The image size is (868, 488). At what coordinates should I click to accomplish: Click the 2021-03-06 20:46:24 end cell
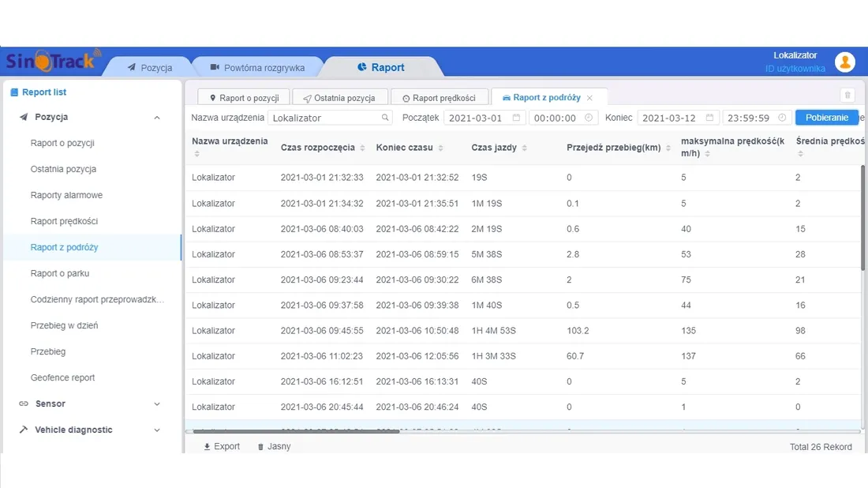[417, 407]
